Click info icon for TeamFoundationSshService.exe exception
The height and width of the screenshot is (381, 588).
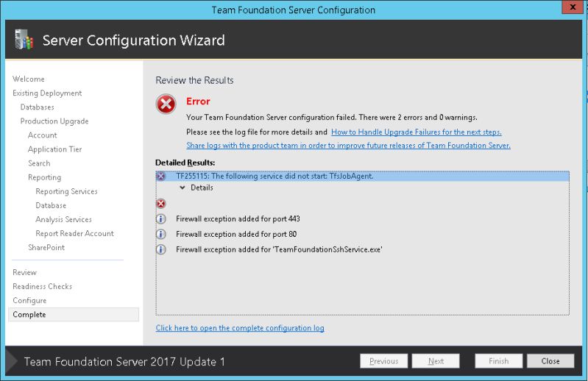pos(161,249)
